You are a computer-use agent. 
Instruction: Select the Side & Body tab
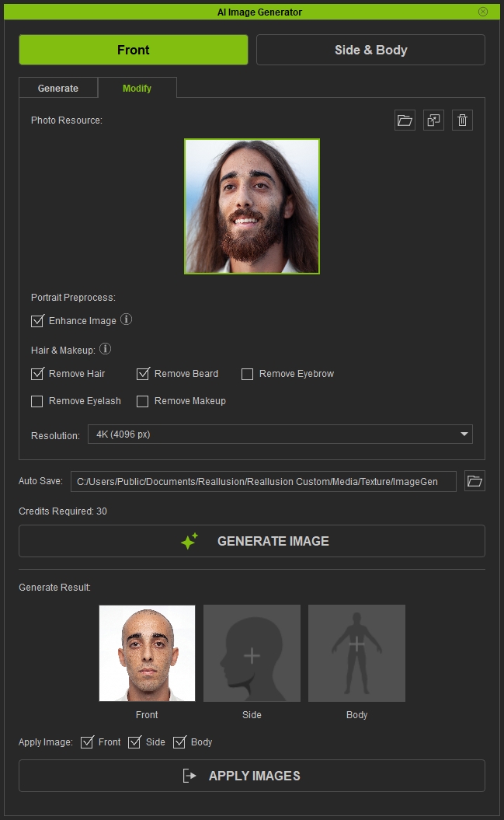(371, 50)
